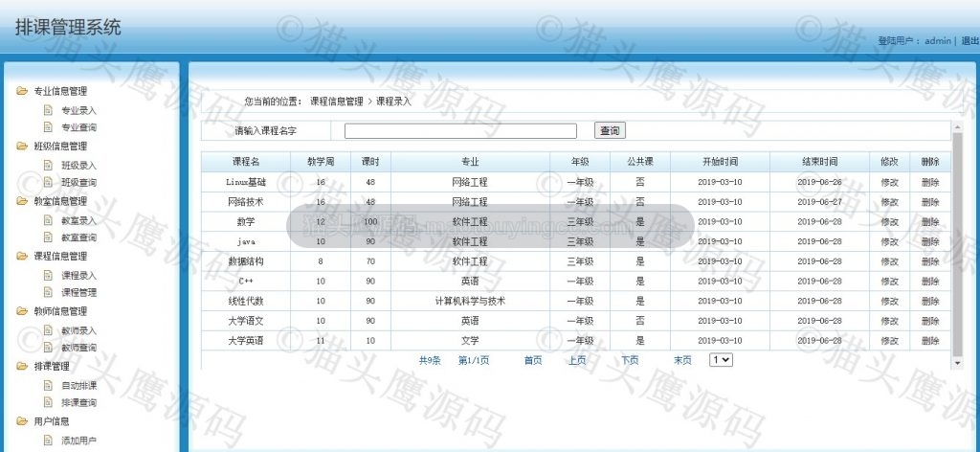The height and width of the screenshot is (452, 980).
Task: Click document icon beside 专业查询
Action: [x=48, y=127]
